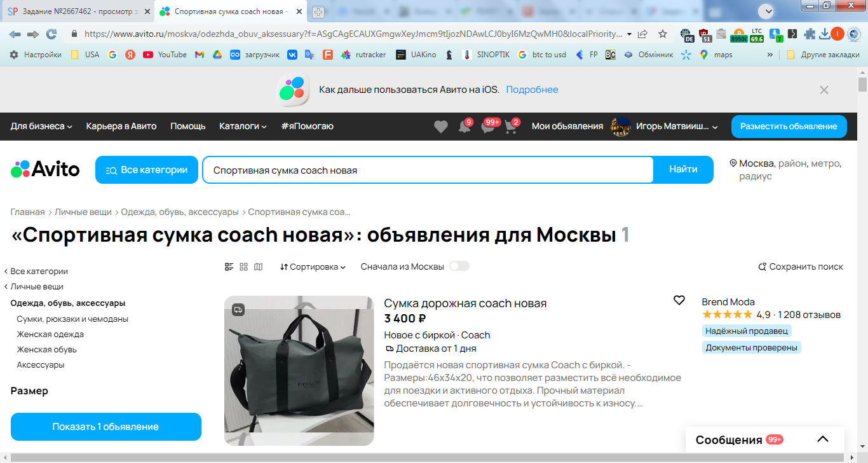The height and width of the screenshot is (463, 868).
Task: Click the share page icon in address bar
Action: pos(643,34)
